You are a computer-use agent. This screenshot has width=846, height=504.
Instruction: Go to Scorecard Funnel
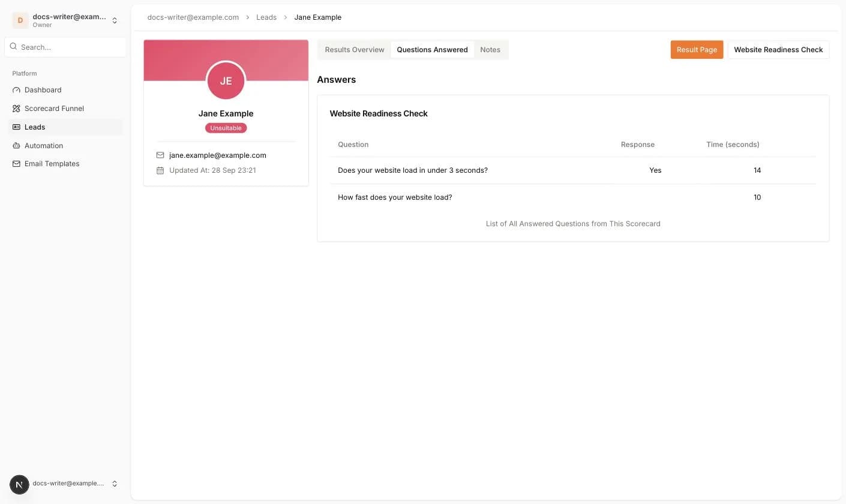coord(66,109)
